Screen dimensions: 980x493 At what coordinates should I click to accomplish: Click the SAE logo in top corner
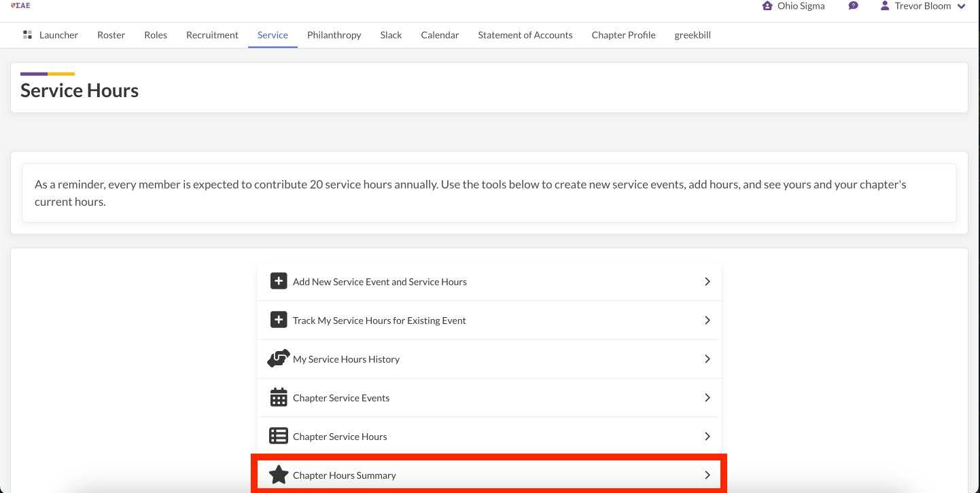20,5
